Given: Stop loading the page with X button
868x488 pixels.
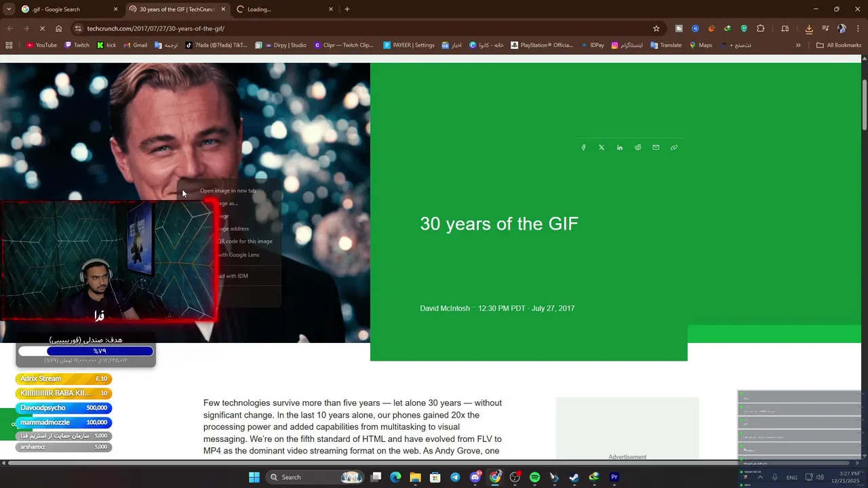Looking at the screenshot, I should tap(41, 28).
